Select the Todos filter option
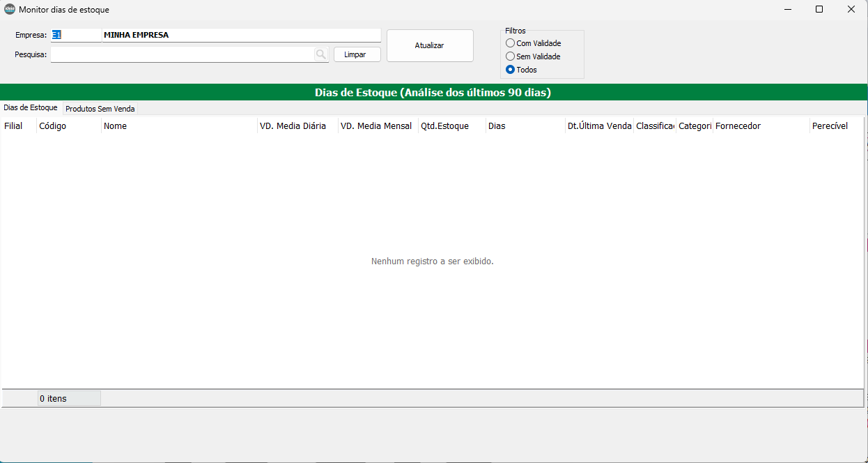The image size is (868, 463). coord(511,70)
